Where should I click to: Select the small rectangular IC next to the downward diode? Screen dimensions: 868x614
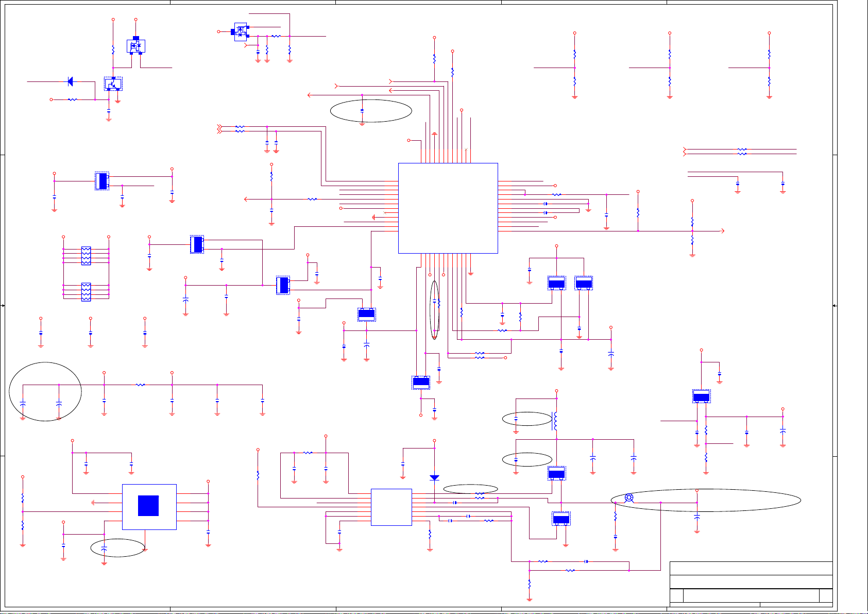click(x=392, y=507)
